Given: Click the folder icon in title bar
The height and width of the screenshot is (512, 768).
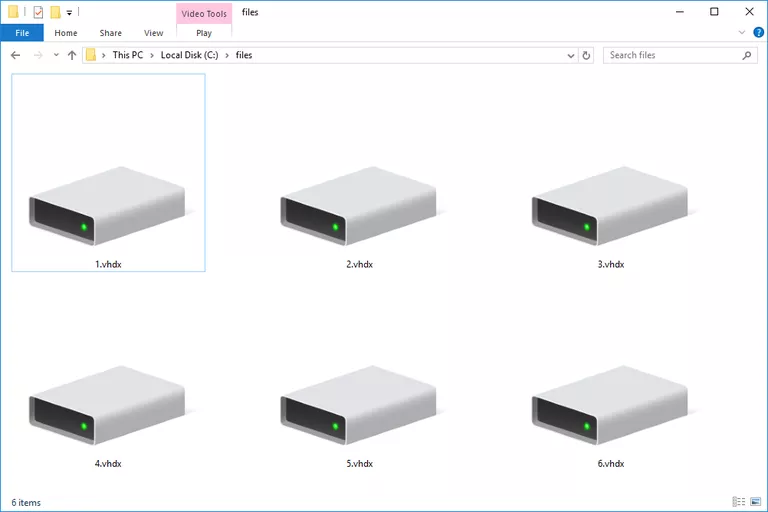Looking at the screenshot, I should (13, 12).
